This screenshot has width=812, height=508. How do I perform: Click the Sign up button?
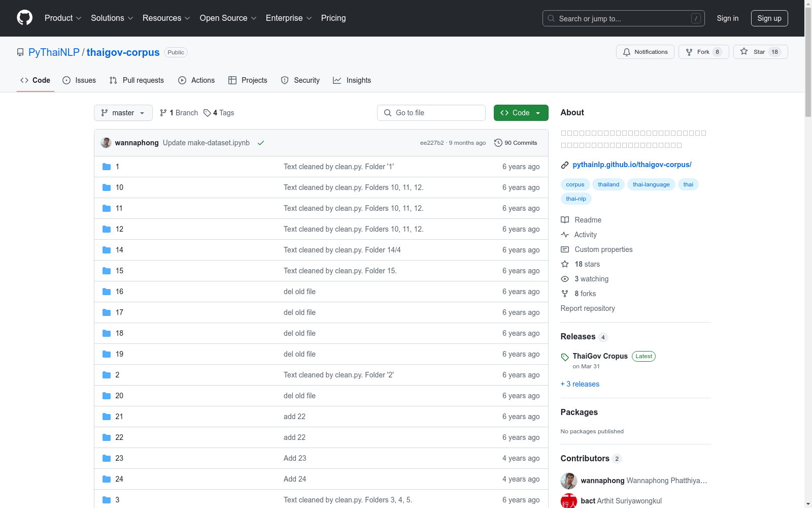click(769, 18)
